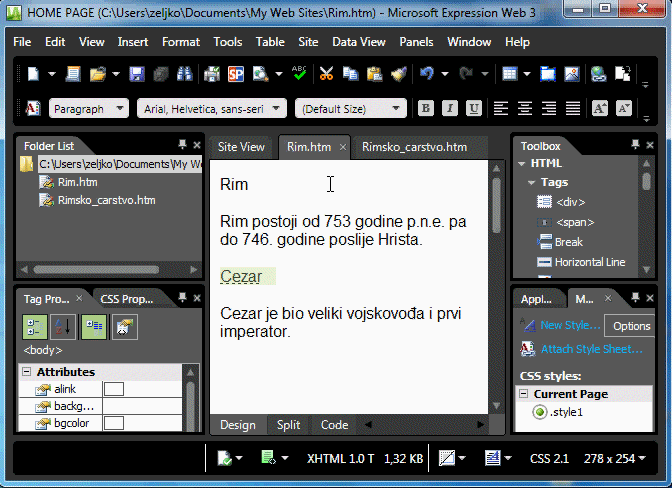Click the bgcolor color swatch box
Image resolution: width=672 pixels, height=488 pixels.
tap(114, 424)
